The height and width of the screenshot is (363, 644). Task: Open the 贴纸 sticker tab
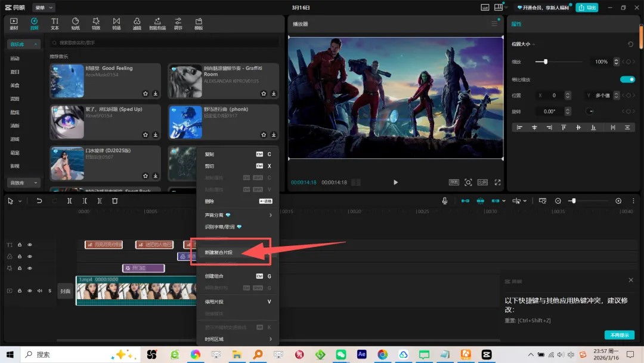75,23
